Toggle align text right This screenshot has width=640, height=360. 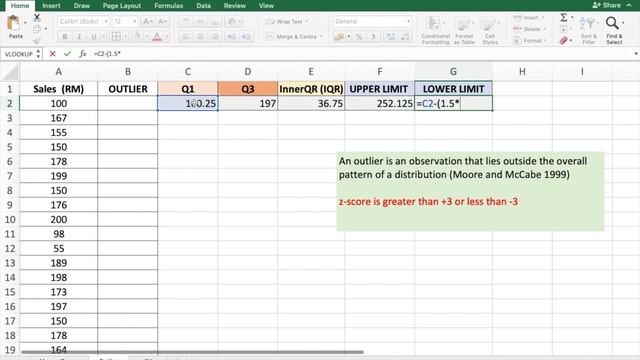coord(215,37)
